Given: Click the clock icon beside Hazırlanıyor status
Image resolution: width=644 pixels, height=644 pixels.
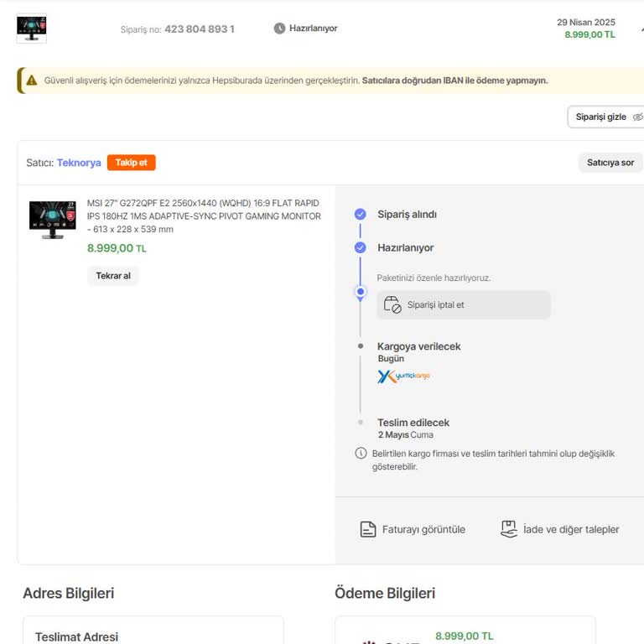Looking at the screenshot, I should pyautogui.click(x=279, y=29).
